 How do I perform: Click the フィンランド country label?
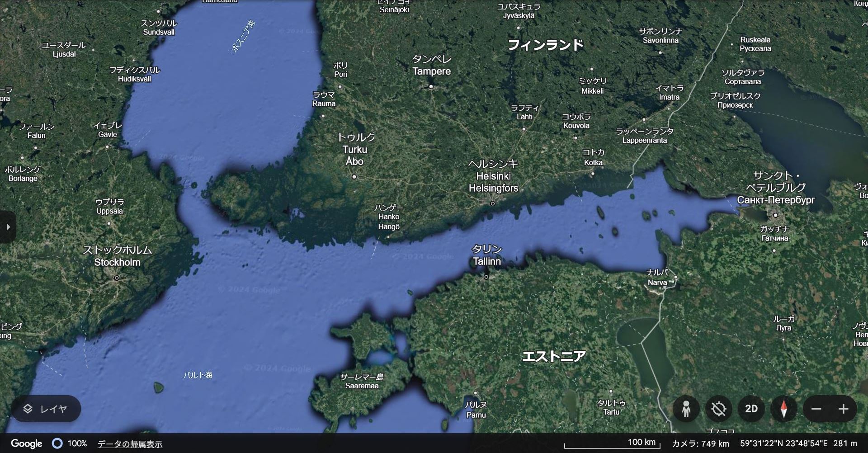546,45
